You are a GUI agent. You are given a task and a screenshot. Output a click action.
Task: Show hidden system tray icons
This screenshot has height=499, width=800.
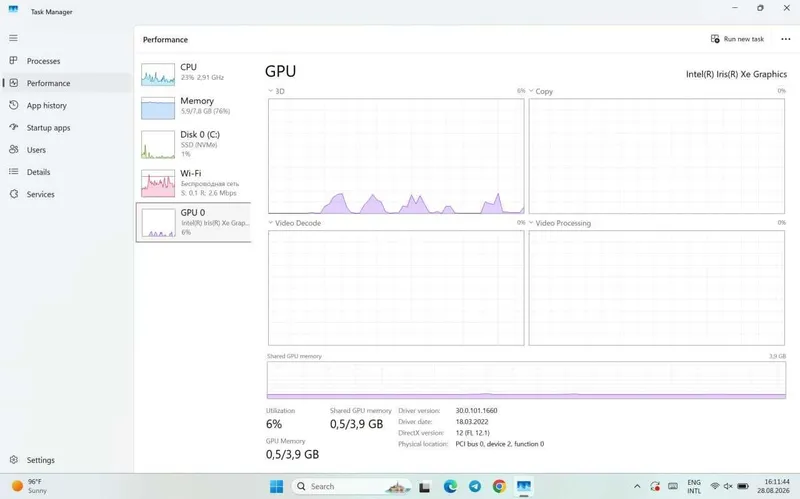pos(637,487)
